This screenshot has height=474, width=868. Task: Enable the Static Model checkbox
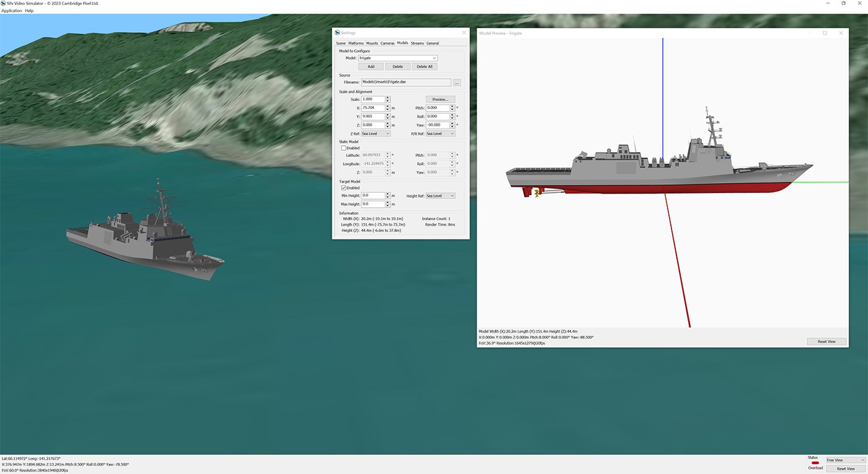(x=343, y=148)
